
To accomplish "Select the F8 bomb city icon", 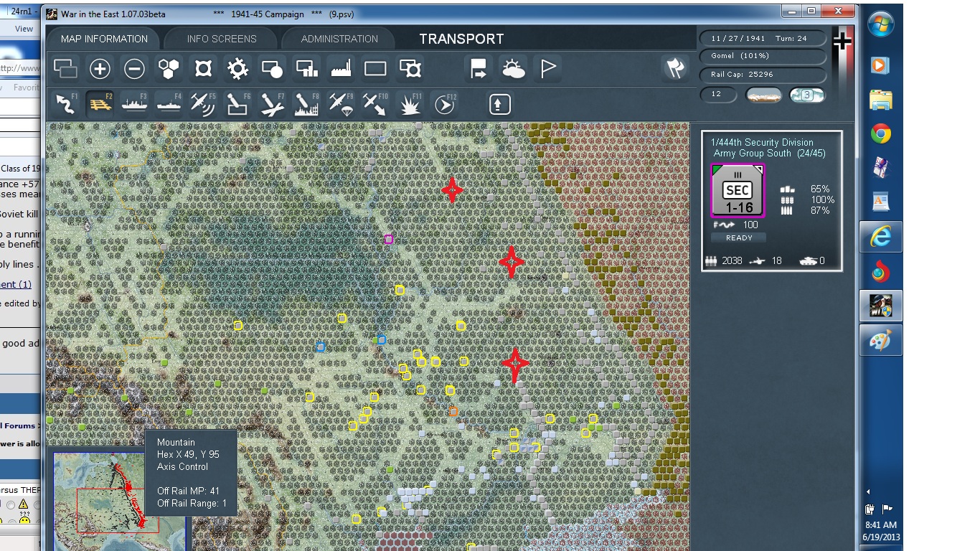I will (x=306, y=104).
